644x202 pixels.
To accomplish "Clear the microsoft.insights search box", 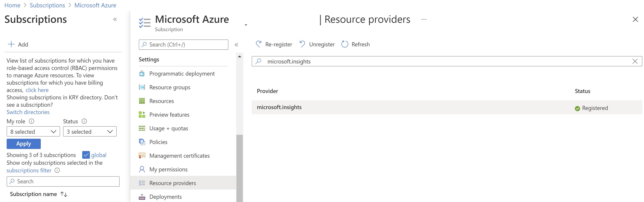I will coord(635,61).
